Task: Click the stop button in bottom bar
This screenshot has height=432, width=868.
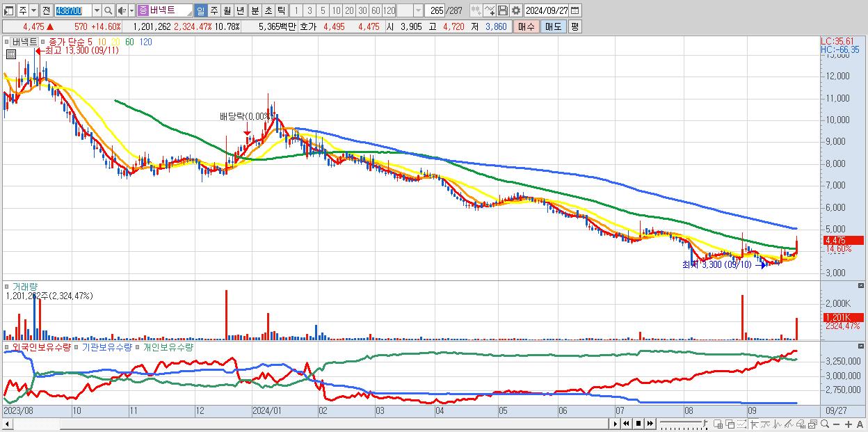Action: coord(638,424)
